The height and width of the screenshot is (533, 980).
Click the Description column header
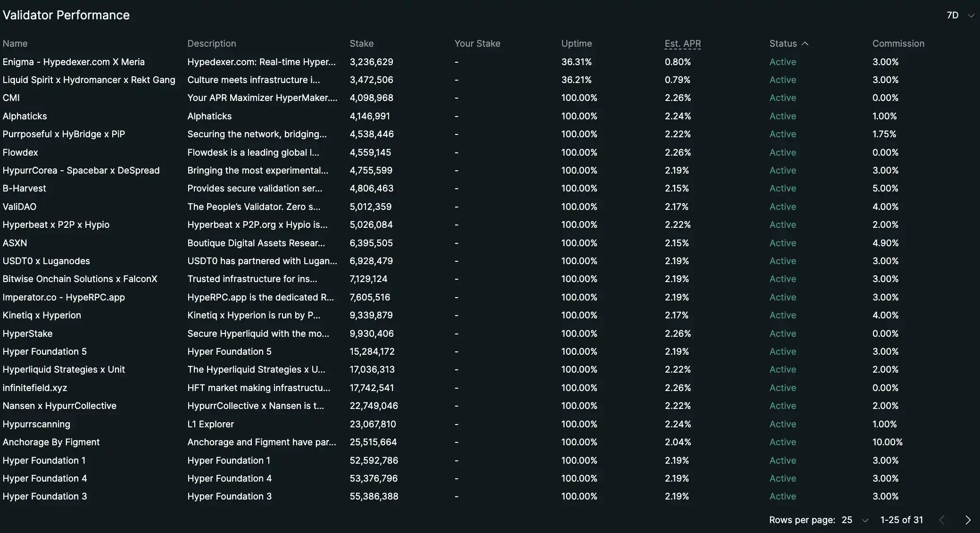click(212, 43)
